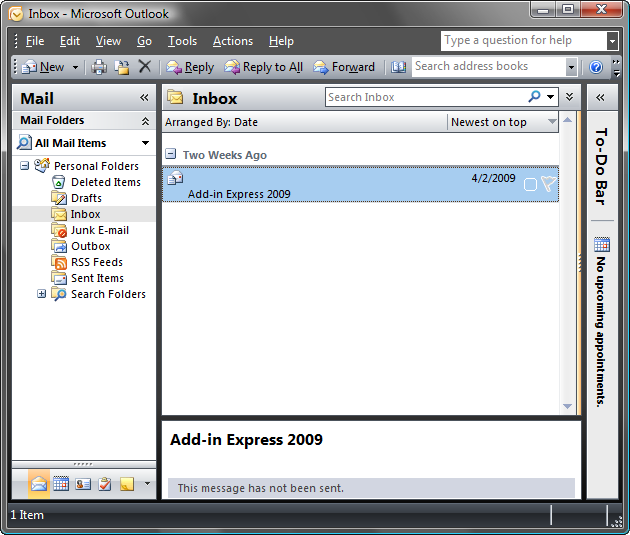Screen dimensions: 630x535
Task: Open the address books search dropdown arrow
Action: (x=571, y=67)
